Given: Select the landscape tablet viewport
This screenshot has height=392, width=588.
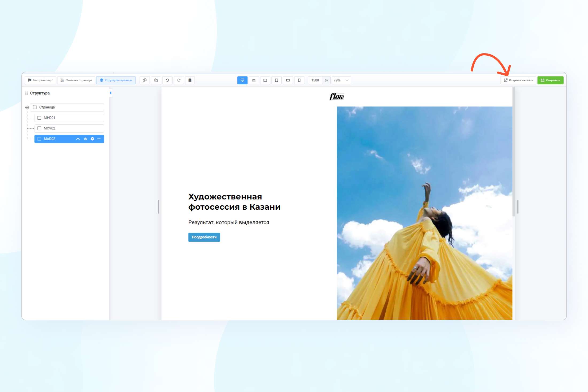Looking at the screenshot, I should (x=265, y=80).
